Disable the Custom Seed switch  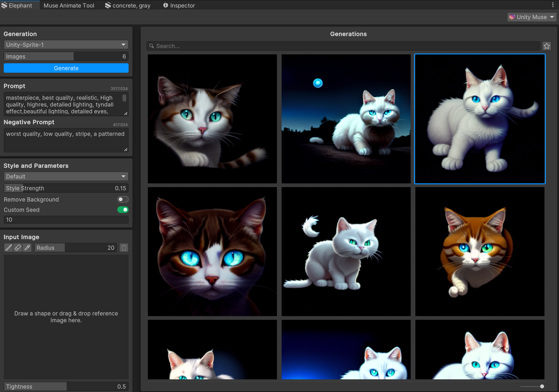click(x=123, y=210)
